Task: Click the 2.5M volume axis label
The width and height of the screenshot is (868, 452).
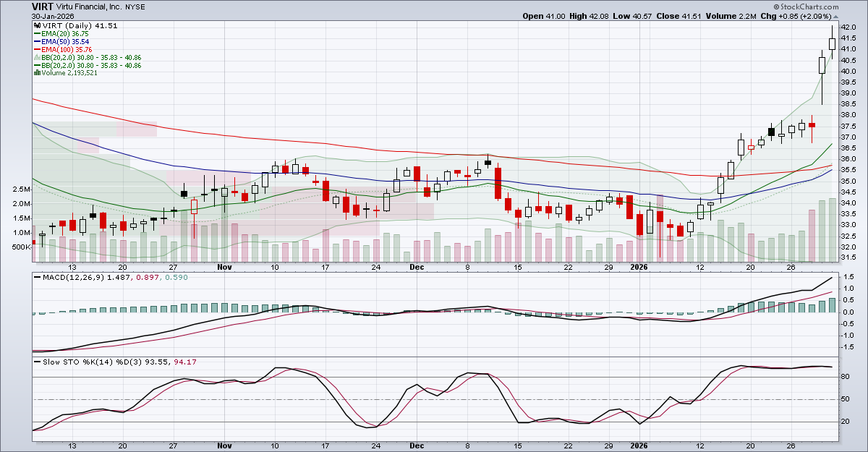Action: [x=22, y=189]
